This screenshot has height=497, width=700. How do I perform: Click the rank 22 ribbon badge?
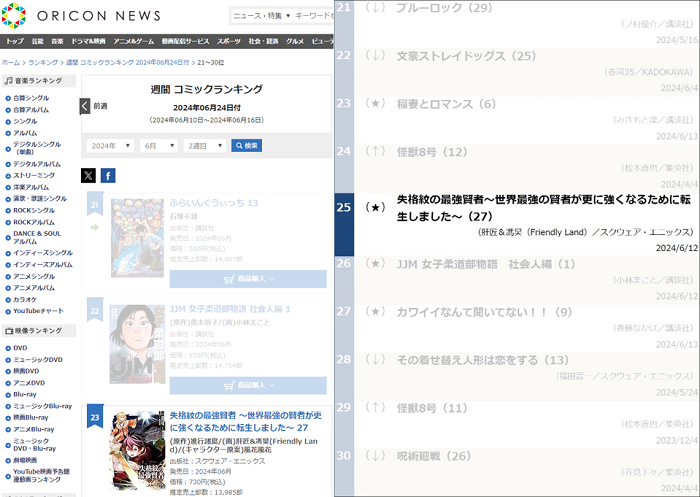[95, 310]
